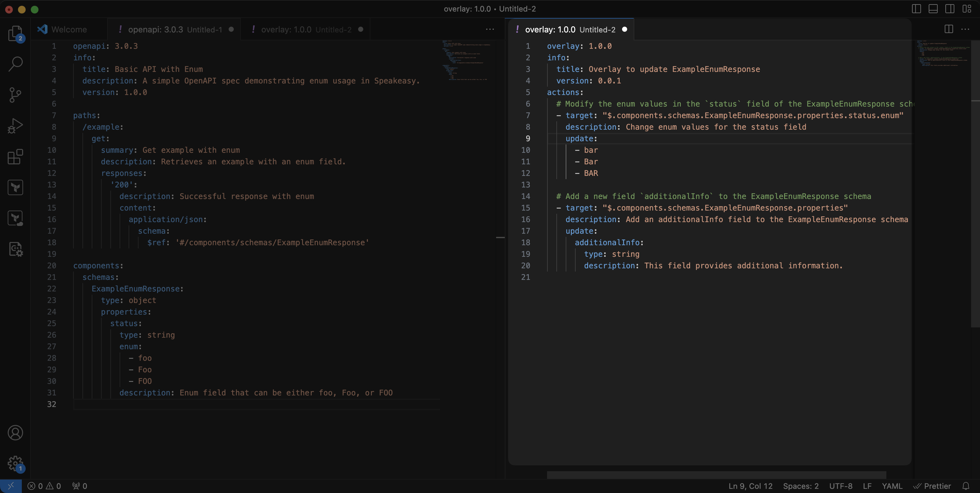Viewport: 980px width, 493px height.
Task: Change language mode from YAML
Action: (892, 486)
